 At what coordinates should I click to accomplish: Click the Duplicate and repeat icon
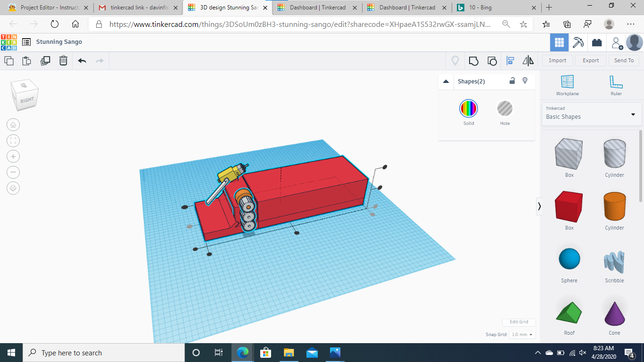point(45,60)
